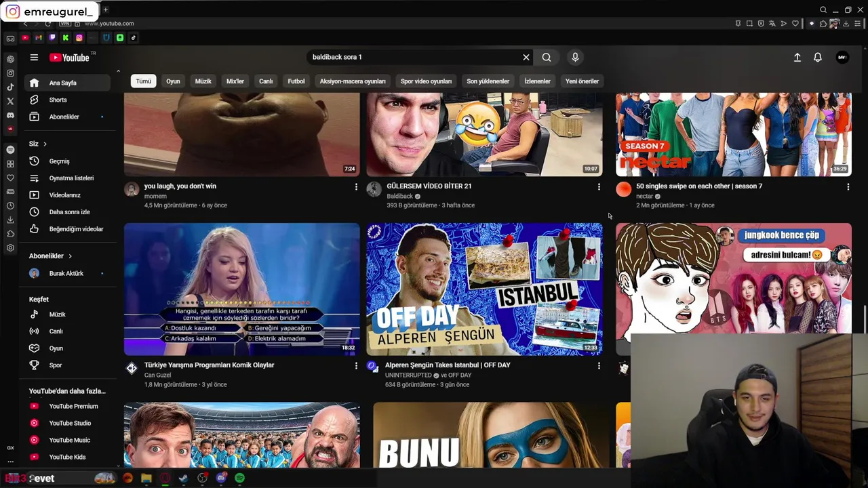The height and width of the screenshot is (488, 868).
Task: Click the magnifier search button
Action: [x=547, y=58]
